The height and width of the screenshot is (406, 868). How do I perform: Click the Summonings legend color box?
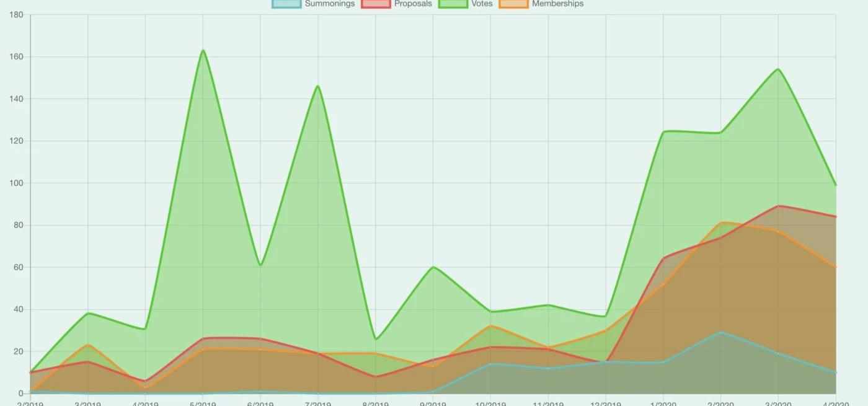286,4
